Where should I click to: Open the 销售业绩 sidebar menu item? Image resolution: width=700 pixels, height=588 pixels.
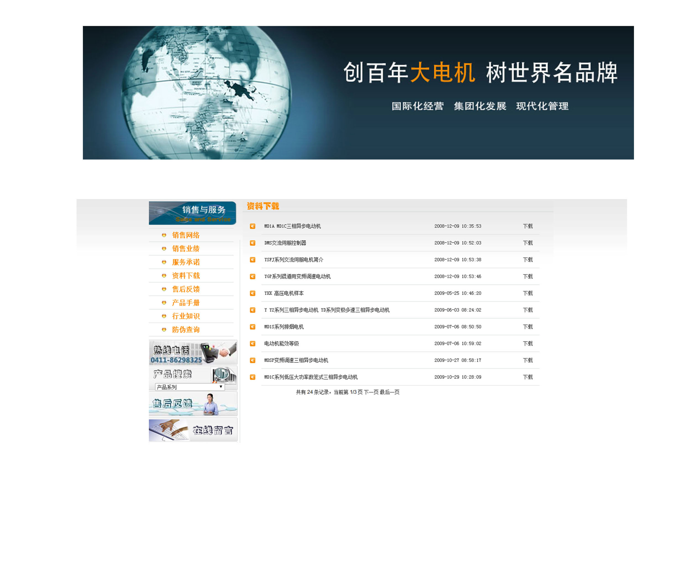(x=186, y=249)
